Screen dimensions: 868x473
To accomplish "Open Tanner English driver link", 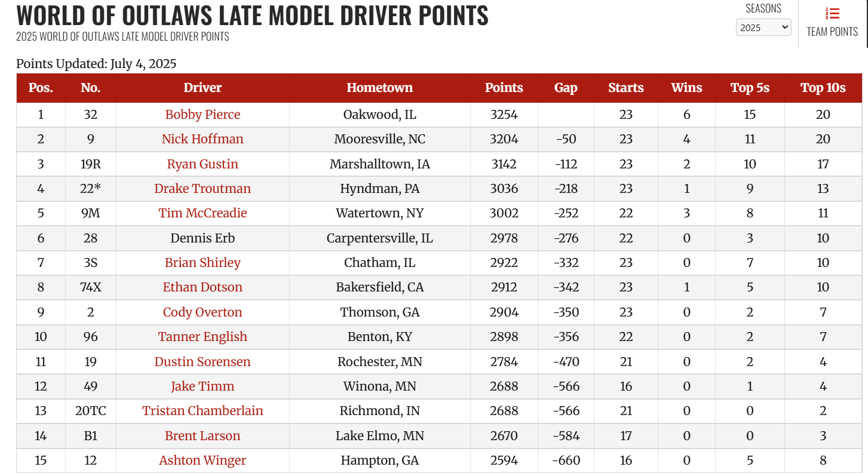I will coord(203,337).
